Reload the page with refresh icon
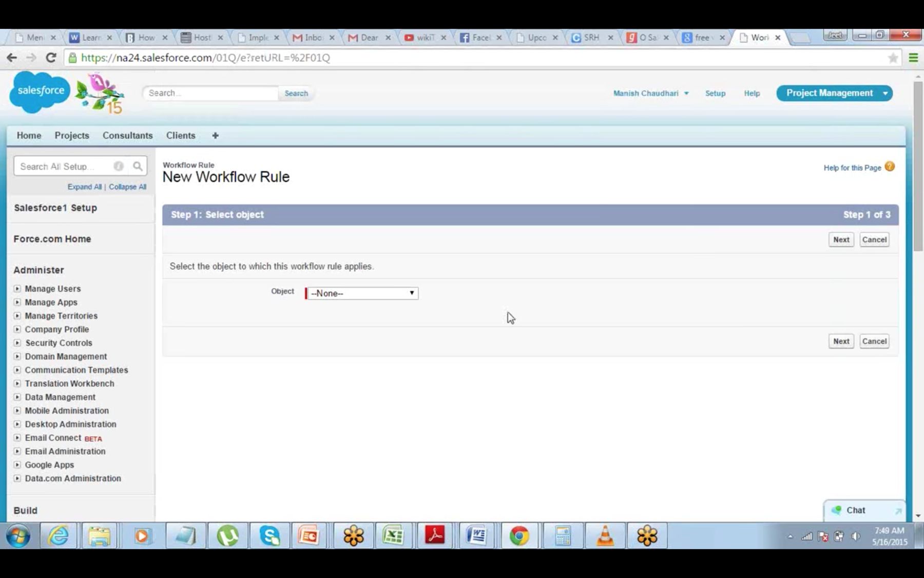924x578 pixels. click(x=51, y=58)
